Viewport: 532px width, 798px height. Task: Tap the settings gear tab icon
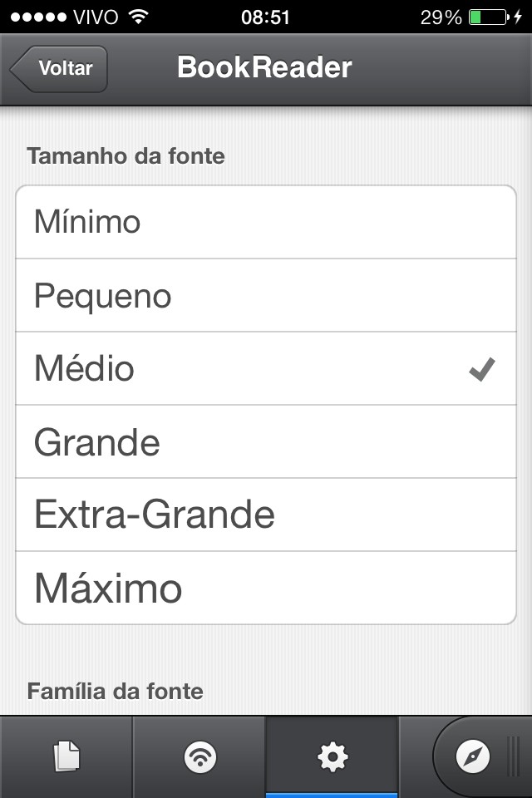coord(332,756)
